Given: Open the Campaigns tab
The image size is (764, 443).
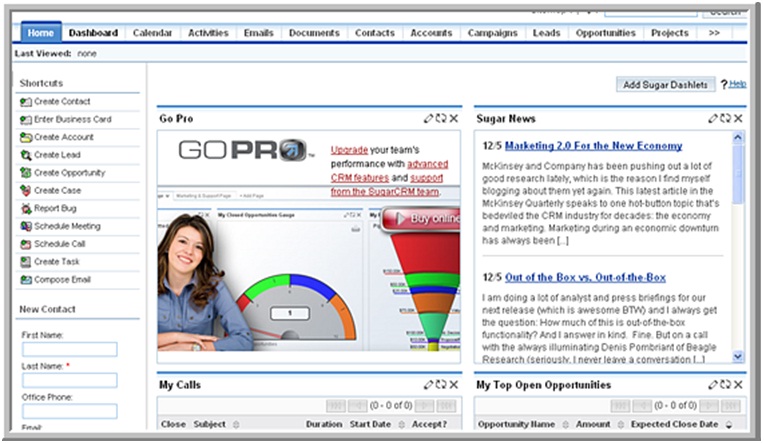Looking at the screenshot, I should [493, 33].
